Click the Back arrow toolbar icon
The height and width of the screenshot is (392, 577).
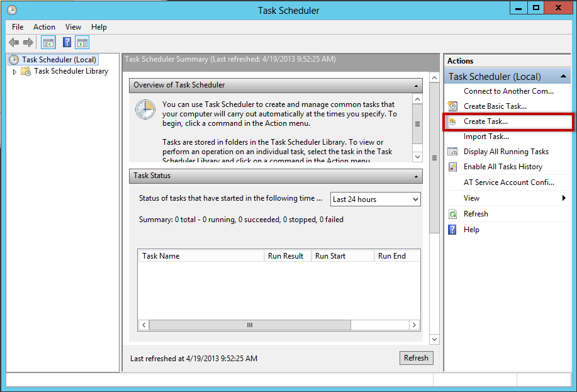14,42
